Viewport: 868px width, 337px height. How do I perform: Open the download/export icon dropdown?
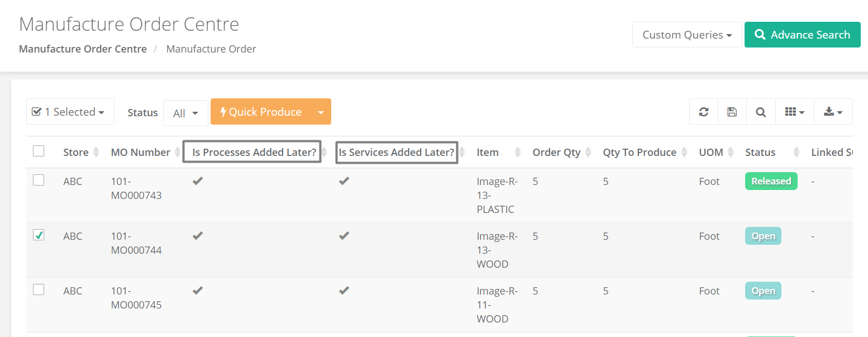[x=833, y=112]
